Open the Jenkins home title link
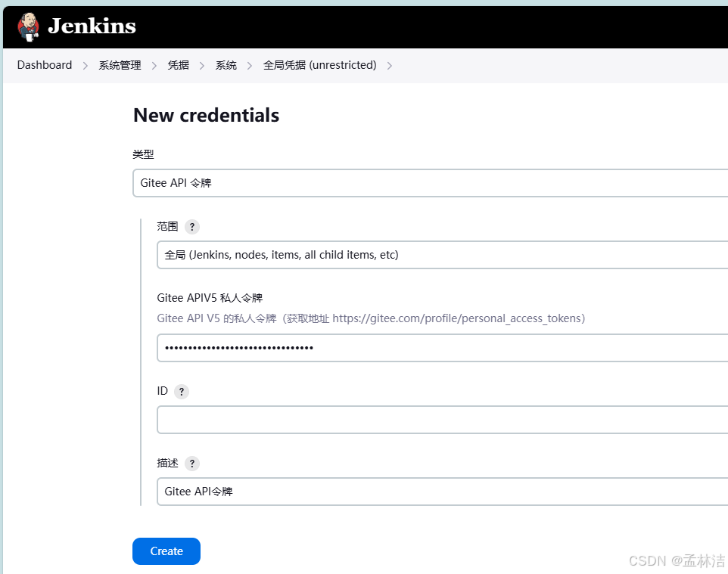Viewport: 728px width, 574px height. tap(92, 26)
